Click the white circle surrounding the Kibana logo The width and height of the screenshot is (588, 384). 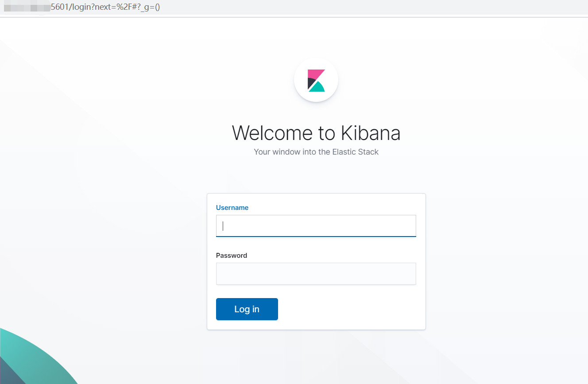pyautogui.click(x=316, y=80)
